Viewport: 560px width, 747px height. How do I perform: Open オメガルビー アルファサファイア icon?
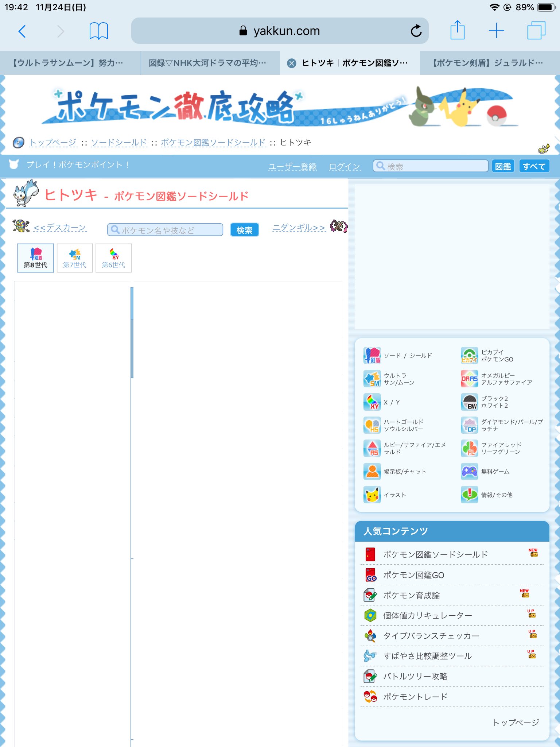[469, 379]
